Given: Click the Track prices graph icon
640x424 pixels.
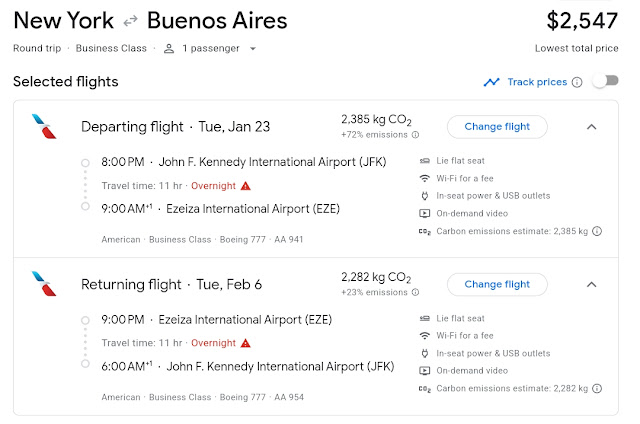Looking at the screenshot, I should [x=491, y=82].
